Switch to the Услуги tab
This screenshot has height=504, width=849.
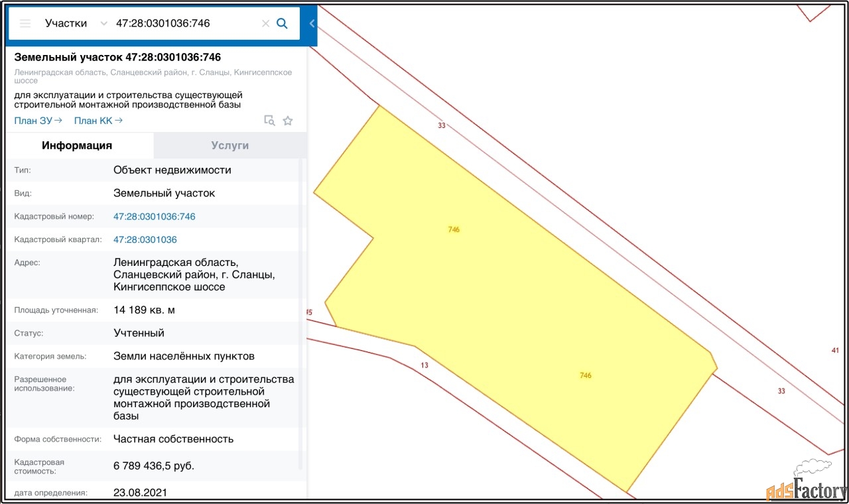tap(229, 145)
